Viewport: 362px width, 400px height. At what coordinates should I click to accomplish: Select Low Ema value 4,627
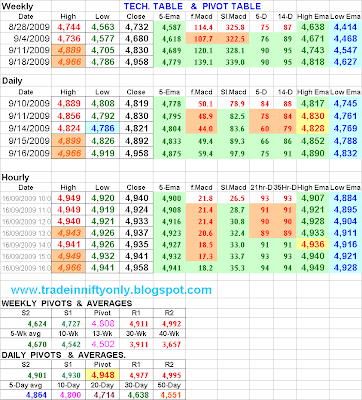pyautogui.click(x=345, y=62)
